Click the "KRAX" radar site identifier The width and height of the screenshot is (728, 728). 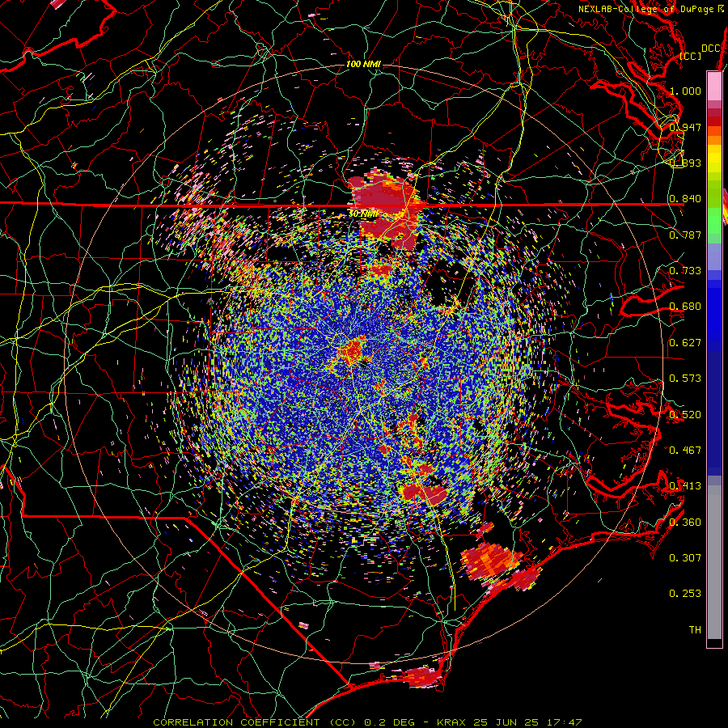click(452, 722)
